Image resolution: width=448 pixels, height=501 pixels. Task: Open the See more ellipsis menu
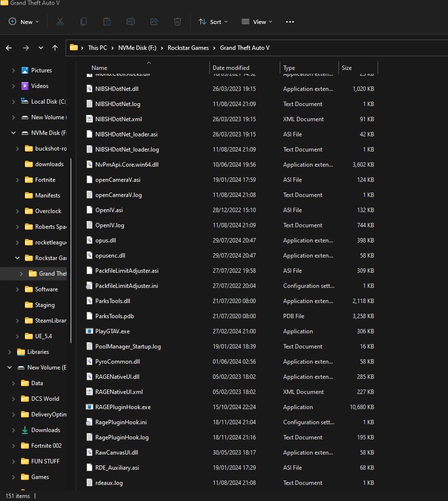(x=290, y=22)
